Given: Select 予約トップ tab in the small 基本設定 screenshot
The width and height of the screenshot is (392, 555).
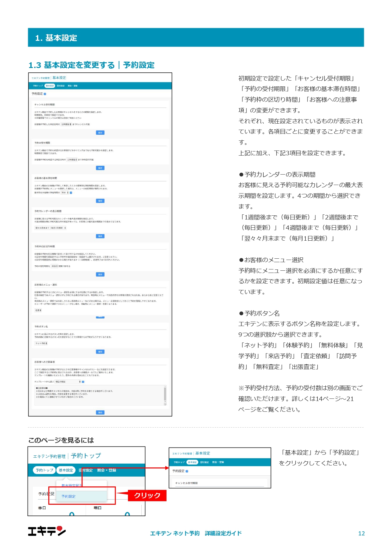Looking at the screenshot, I should click(x=179, y=462).
